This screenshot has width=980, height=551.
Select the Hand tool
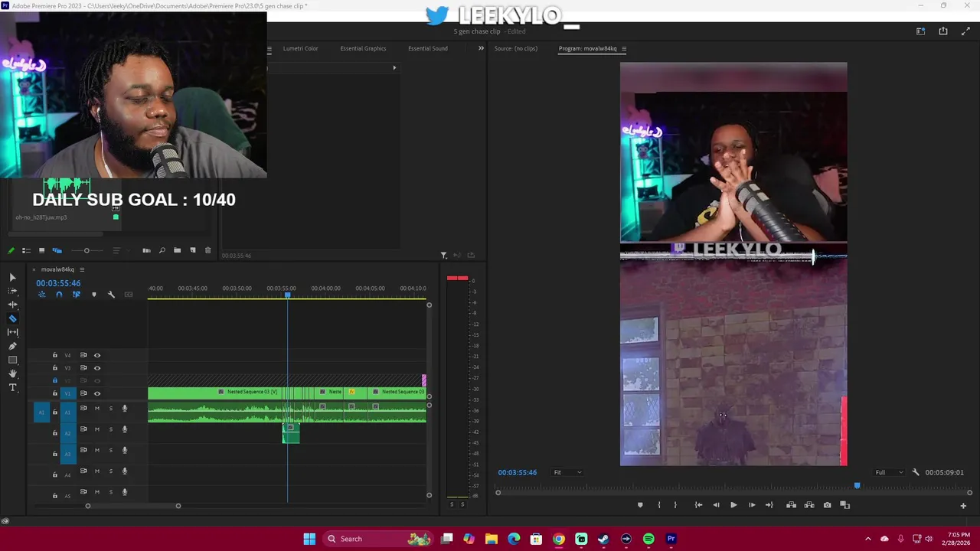tap(12, 373)
